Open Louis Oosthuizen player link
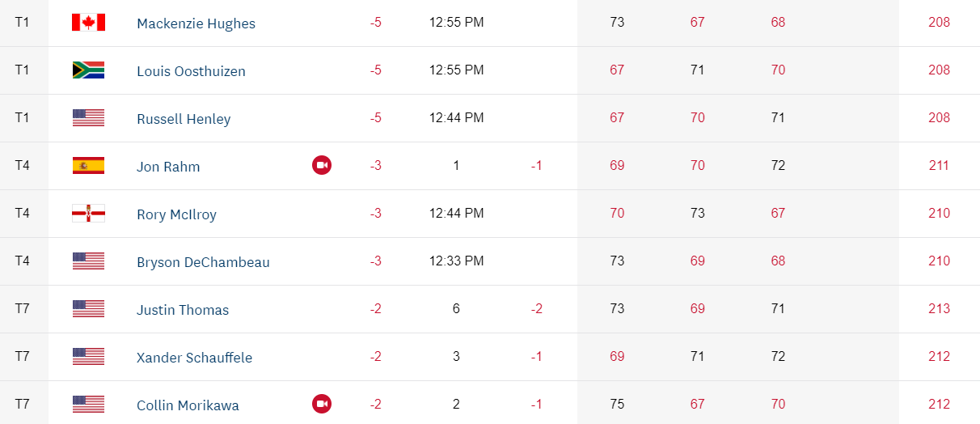The height and width of the screenshot is (424, 980). pyautogui.click(x=191, y=71)
